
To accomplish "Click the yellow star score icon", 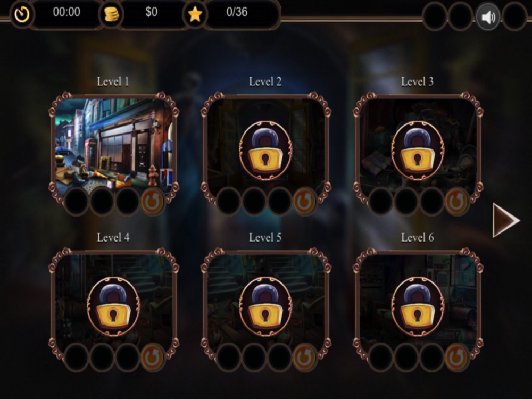I will pyautogui.click(x=195, y=14).
